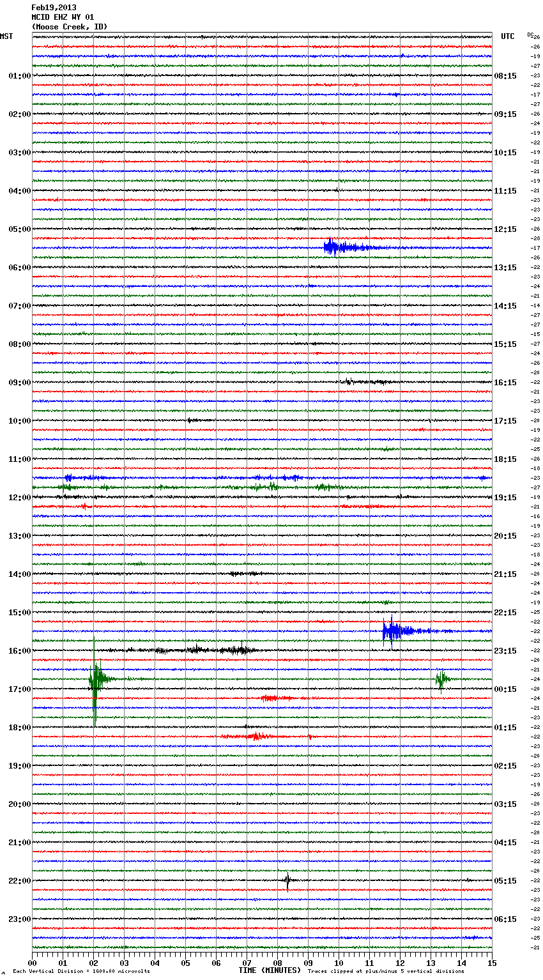
Task: Click the TIME (MINUTES) axis title
Action: [x=269, y=970]
